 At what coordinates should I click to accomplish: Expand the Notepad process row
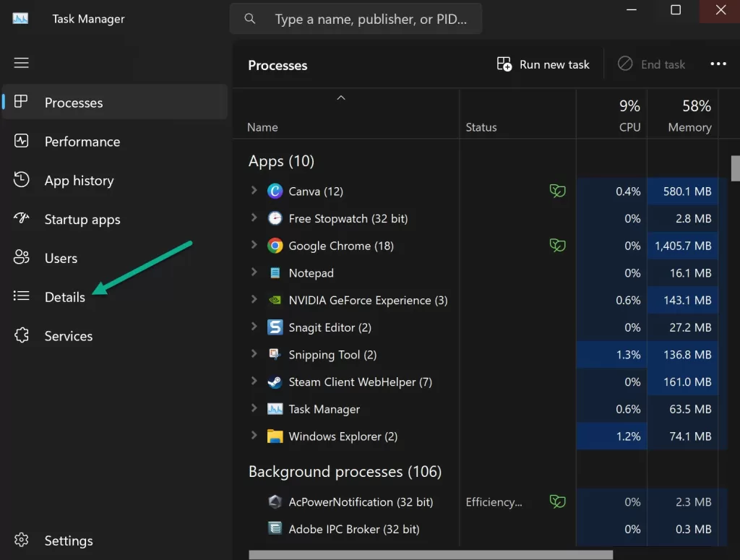254,272
